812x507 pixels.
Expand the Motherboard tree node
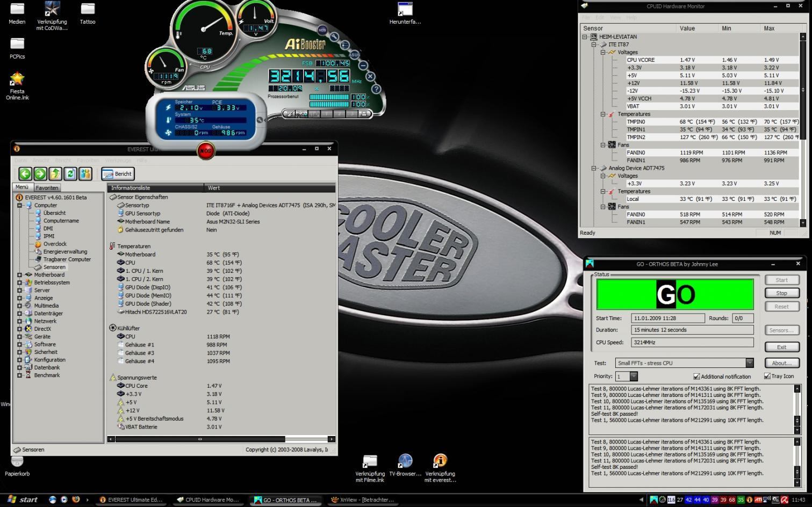pyautogui.click(x=20, y=275)
